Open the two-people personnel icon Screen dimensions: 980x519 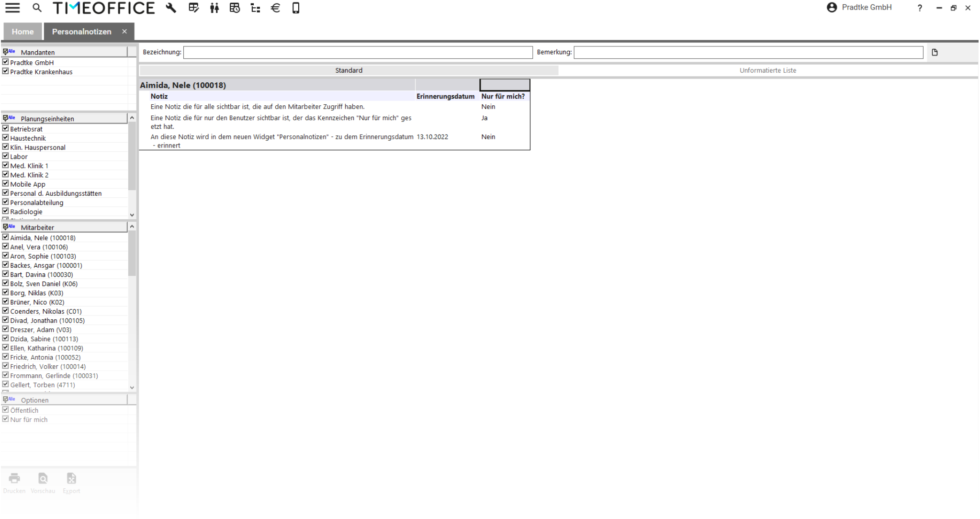pos(214,8)
